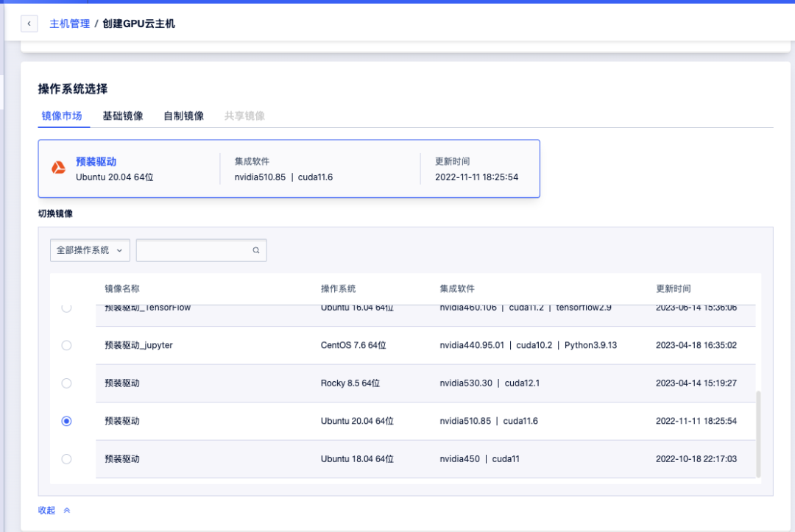Image resolution: width=795 pixels, height=532 pixels.
Task: Go back with the left chevron button
Action: pos(29,24)
